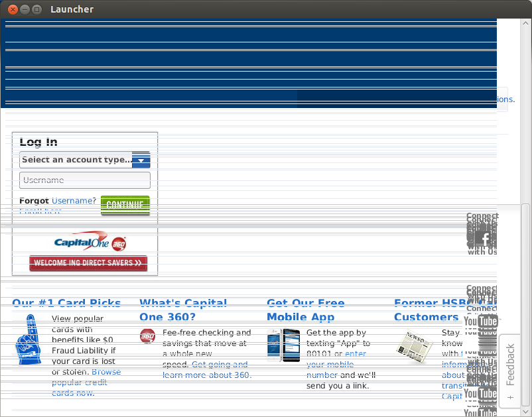The image size is (532, 417).
Task: Open the Get Our Free Mobile App heading
Action: [305, 310]
